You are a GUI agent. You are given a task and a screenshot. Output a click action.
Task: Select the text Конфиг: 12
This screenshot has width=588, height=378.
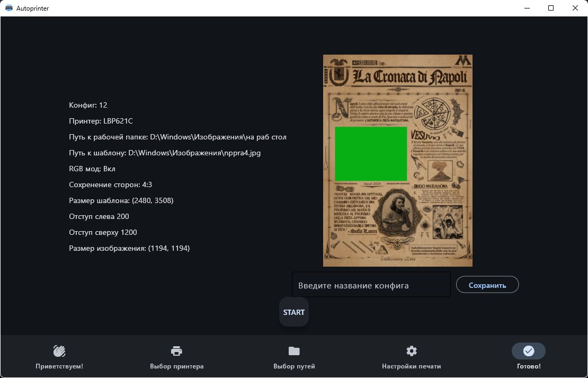88,105
